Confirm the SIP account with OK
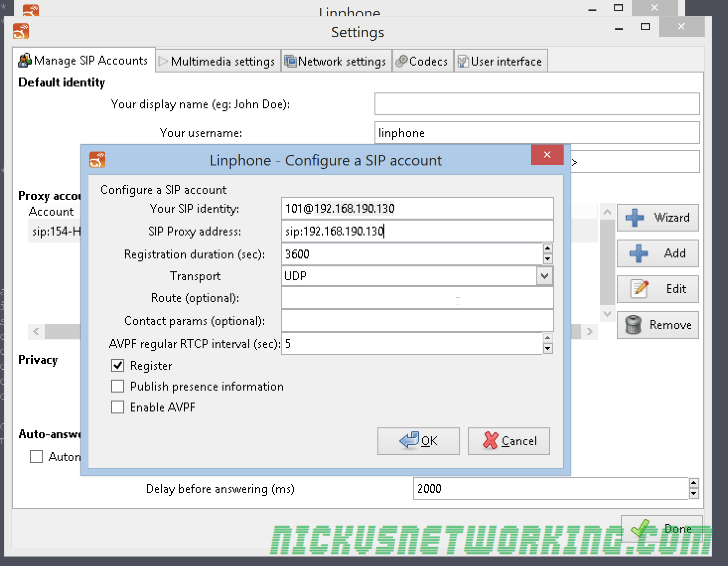 [419, 441]
